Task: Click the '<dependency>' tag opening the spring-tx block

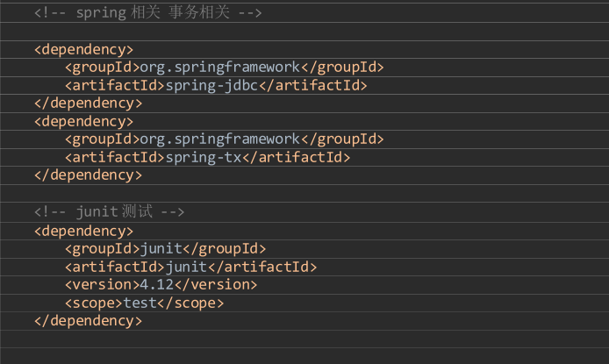Action: tap(84, 121)
